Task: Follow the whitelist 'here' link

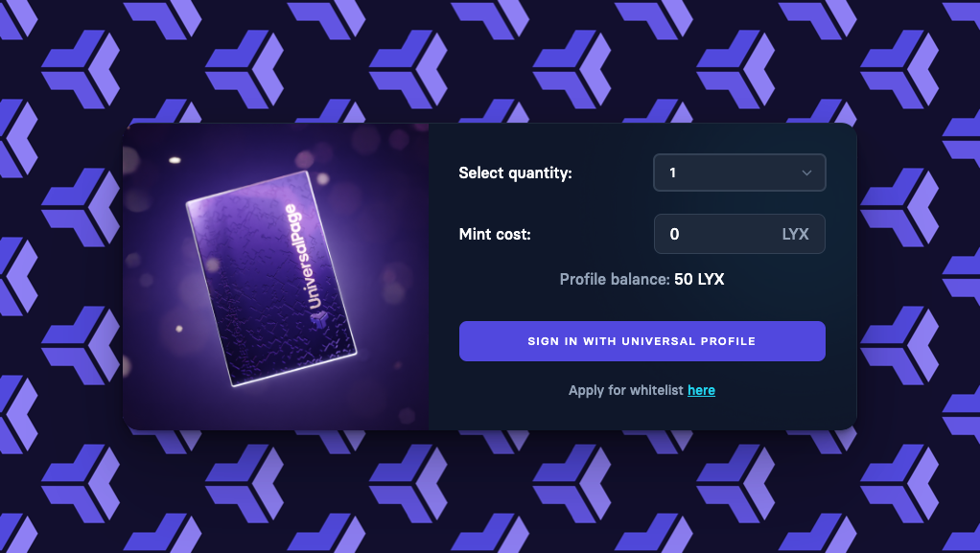Action: pyautogui.click(x=701, y=390)
